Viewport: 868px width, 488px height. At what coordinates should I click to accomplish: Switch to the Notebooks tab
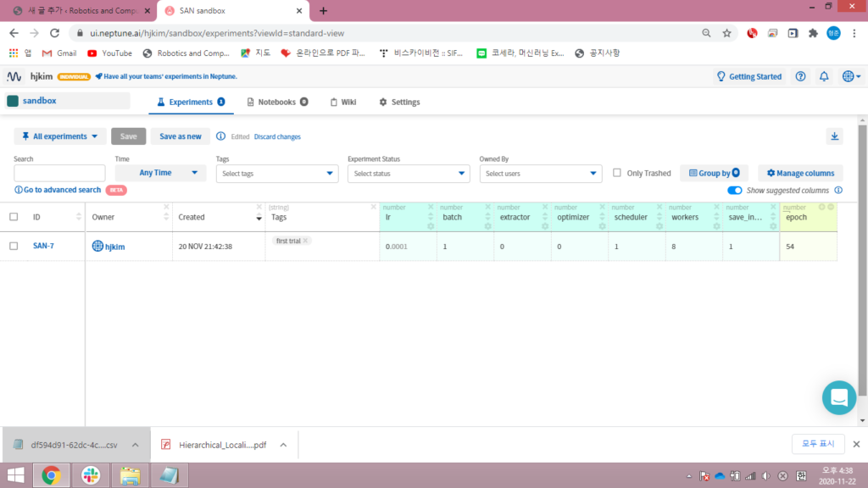[x=276, y=102]
